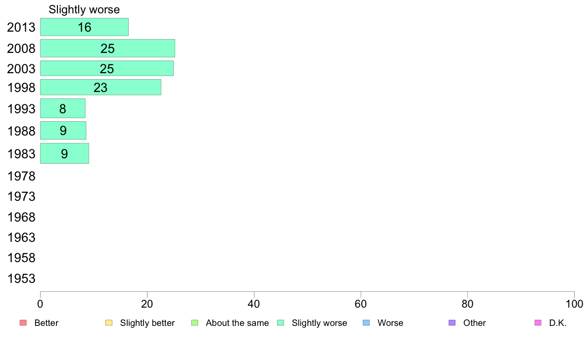Image resolution: width=588 pixels, height=364 pixels.
Task: Click the 1953 year axis label
Action: point(21,278)
